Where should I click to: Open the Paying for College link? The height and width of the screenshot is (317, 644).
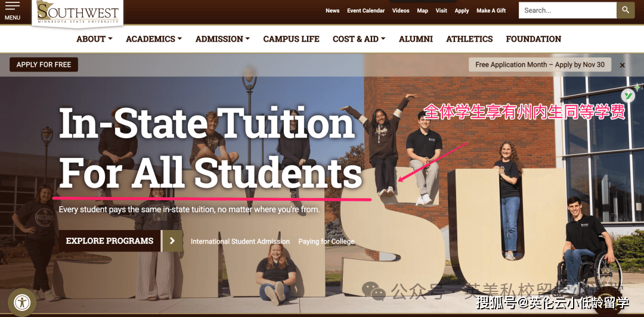[x=327, y=241]
